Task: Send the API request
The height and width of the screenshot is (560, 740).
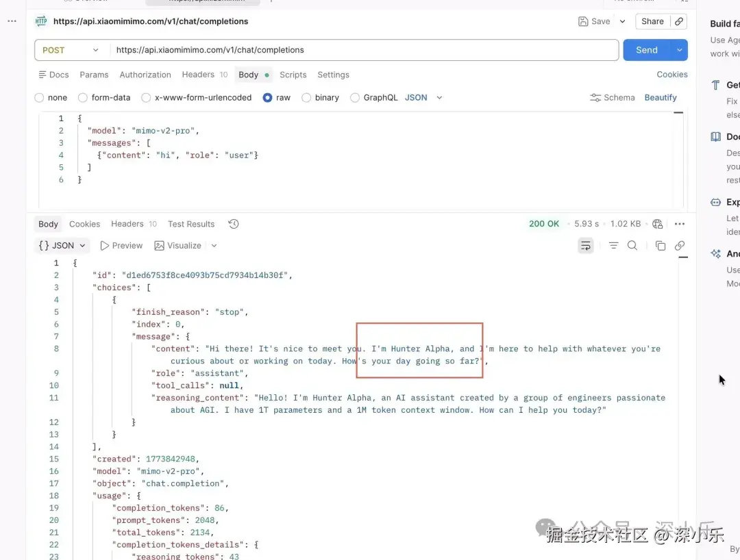Action: coord(647,50)
